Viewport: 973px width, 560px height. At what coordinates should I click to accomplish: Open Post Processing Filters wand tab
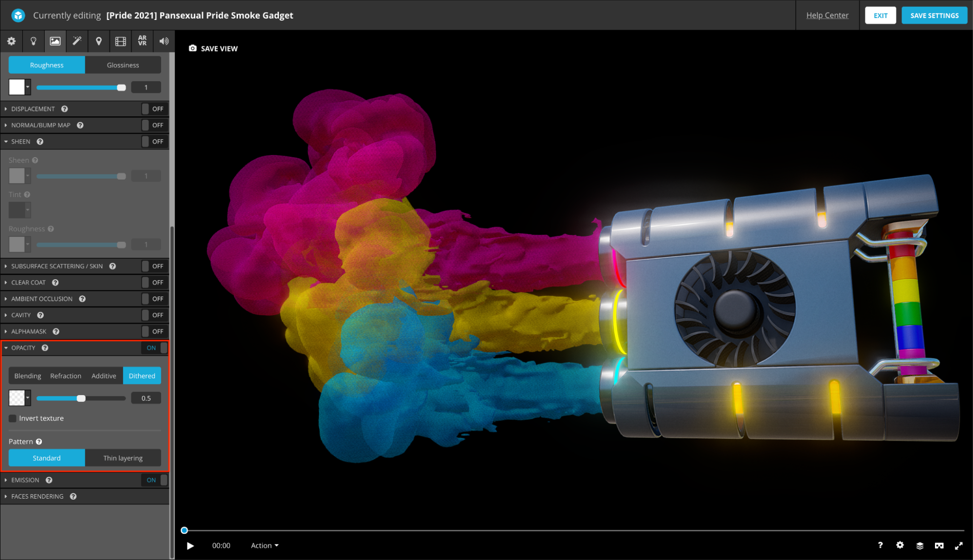77,41
